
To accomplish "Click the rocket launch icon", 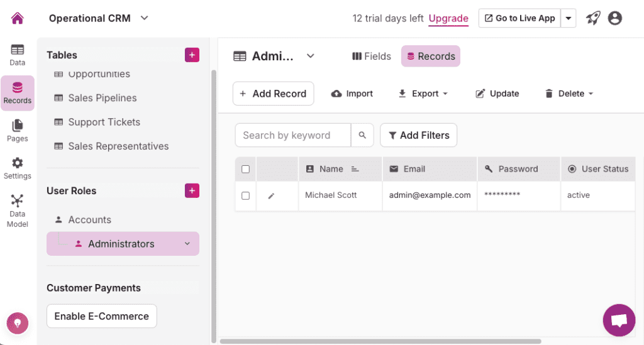I will pyautogui.click(x=593, y=18).
